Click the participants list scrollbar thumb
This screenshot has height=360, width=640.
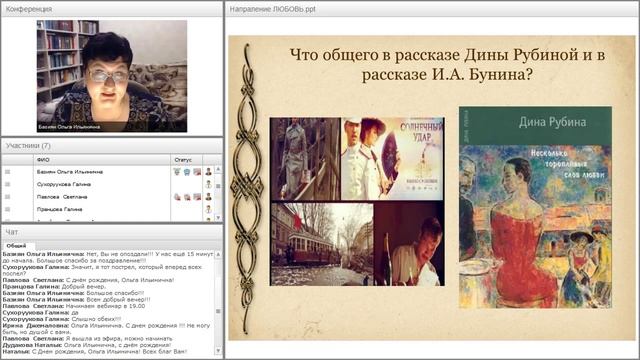(x=218, y=186)
